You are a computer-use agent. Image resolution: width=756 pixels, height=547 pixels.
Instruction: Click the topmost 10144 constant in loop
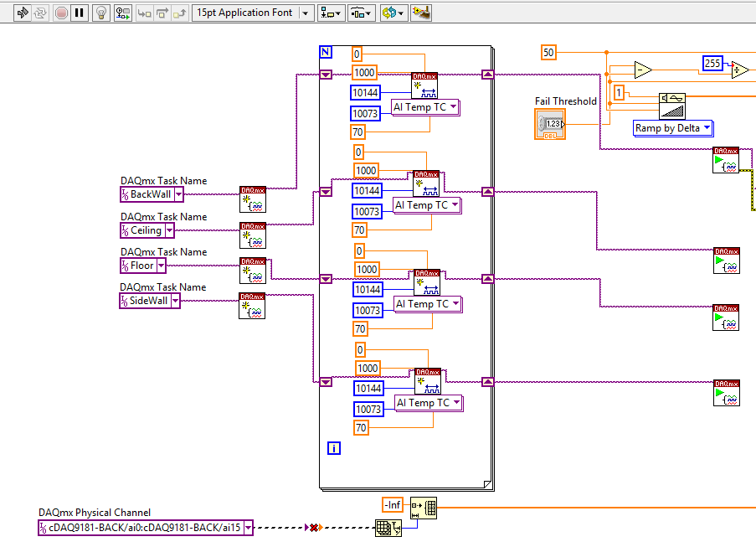tap(365, 93)
